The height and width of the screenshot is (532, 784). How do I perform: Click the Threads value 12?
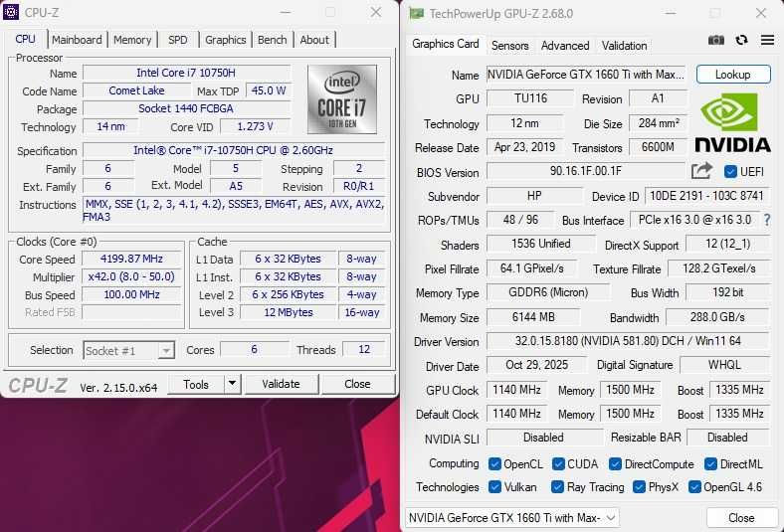pyautogui.click(x=364, y=349)
